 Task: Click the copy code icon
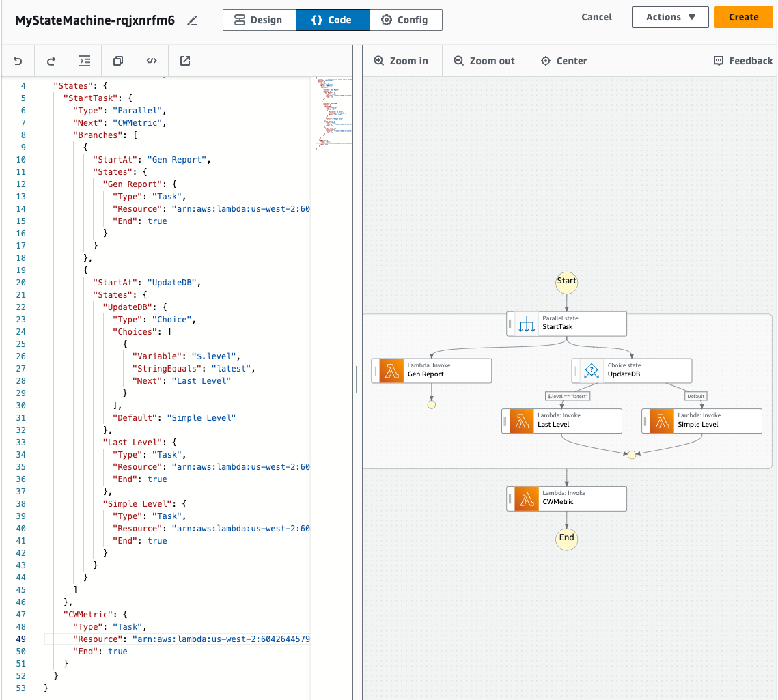point(118,61)
